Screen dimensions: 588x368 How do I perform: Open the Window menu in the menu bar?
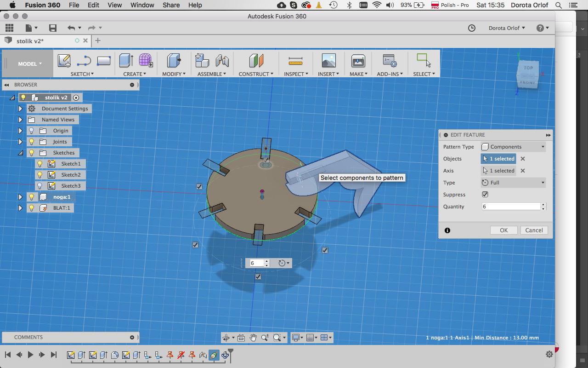(142, 5)
